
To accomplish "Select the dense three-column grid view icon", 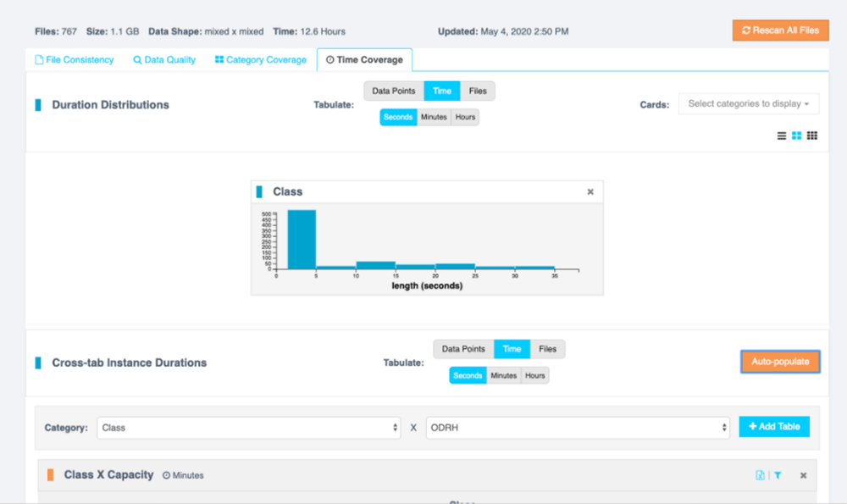I will [812, 136].
